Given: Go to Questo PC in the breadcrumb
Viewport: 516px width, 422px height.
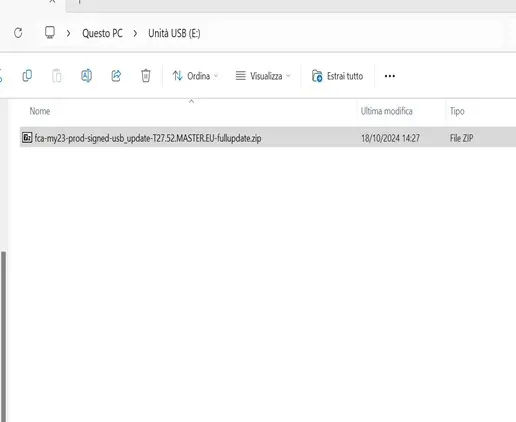Looking at the screenshot, I should [x=102, y=33].
